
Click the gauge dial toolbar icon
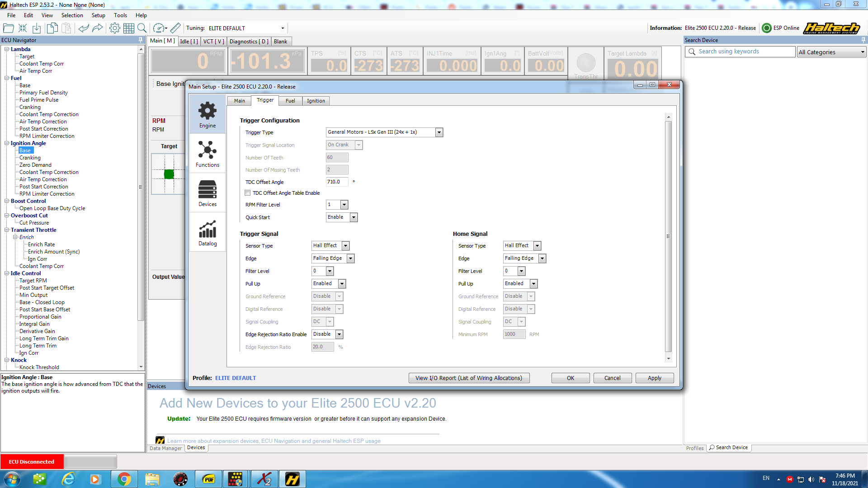(159, 28)
